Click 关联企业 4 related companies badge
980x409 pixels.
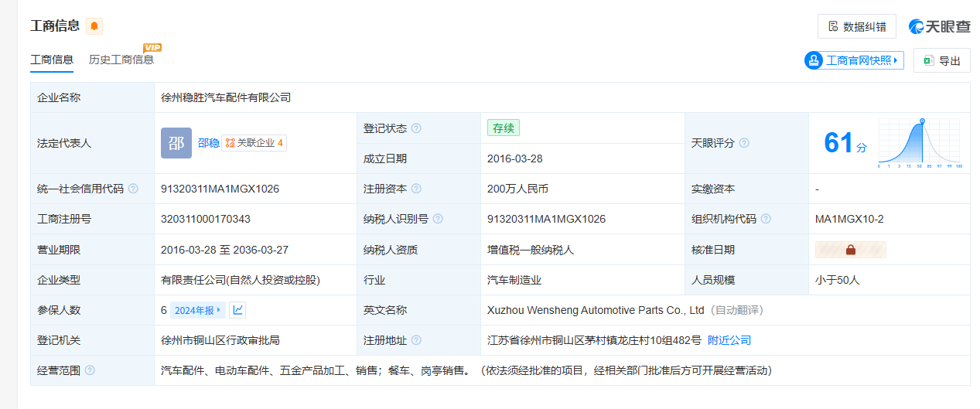point(254,143)
